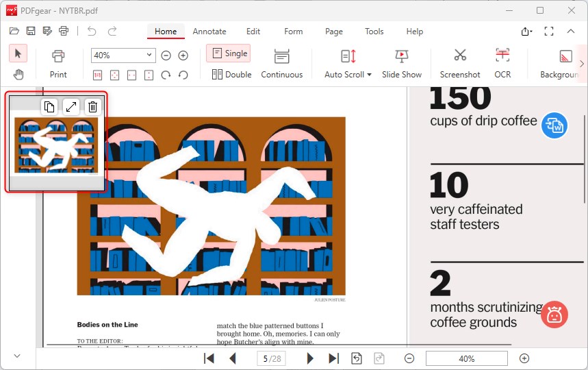Select the hand pan tool
588x370 pixels.
point(18,75)
